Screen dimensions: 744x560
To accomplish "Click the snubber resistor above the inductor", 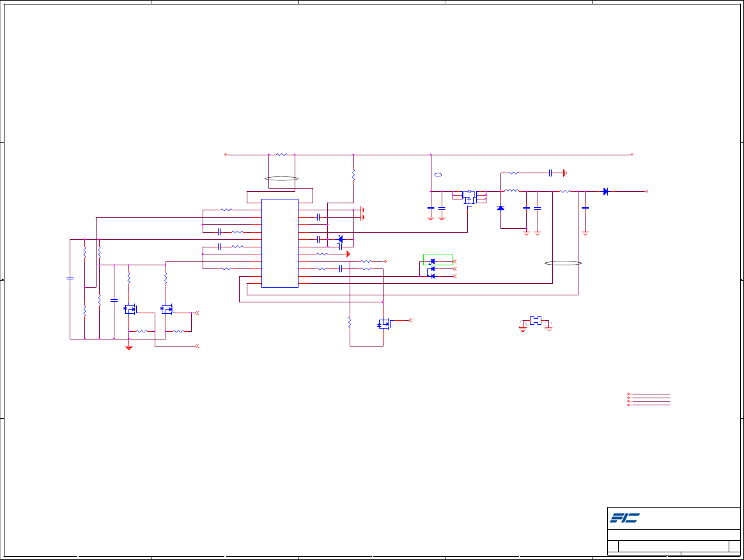I will click(x=513, y=173).
